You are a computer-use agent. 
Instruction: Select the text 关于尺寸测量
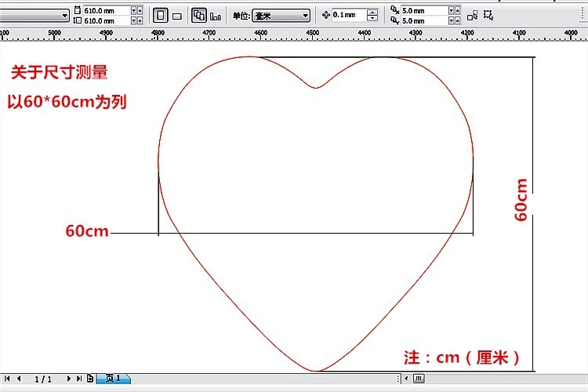click(x=60, y=72)
